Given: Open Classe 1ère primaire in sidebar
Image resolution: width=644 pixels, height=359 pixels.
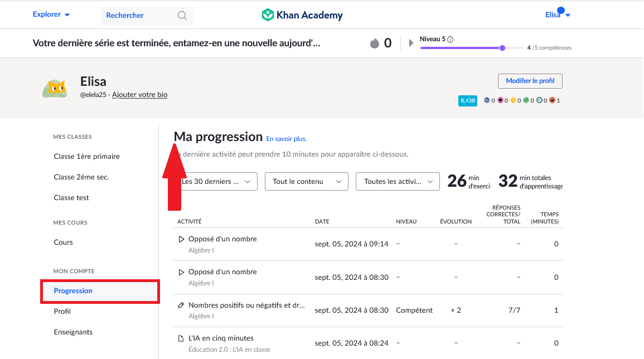Looking at the screenshot, I should coord(86,157).
